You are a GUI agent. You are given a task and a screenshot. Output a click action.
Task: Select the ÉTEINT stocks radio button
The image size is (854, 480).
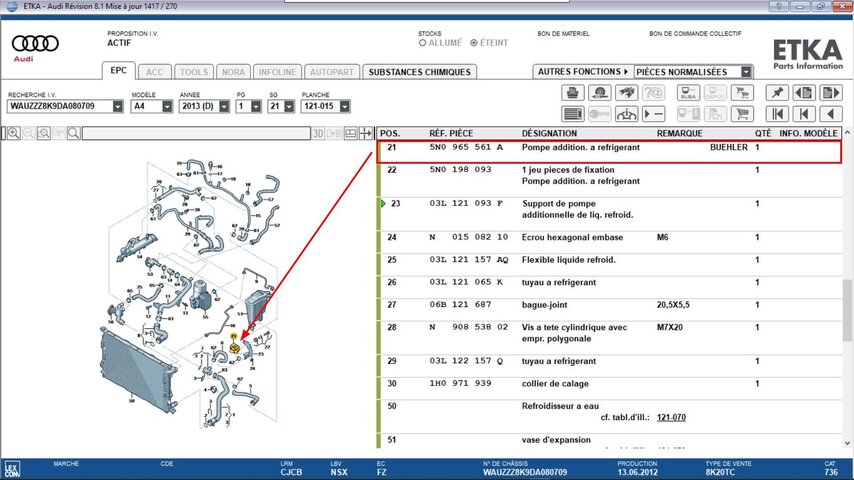tap(474, 42)
